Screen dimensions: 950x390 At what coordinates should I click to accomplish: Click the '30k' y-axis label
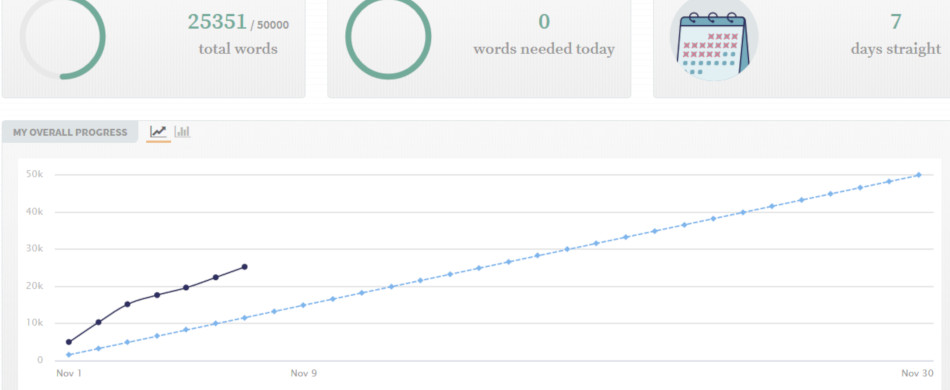(x=35, y=249)
